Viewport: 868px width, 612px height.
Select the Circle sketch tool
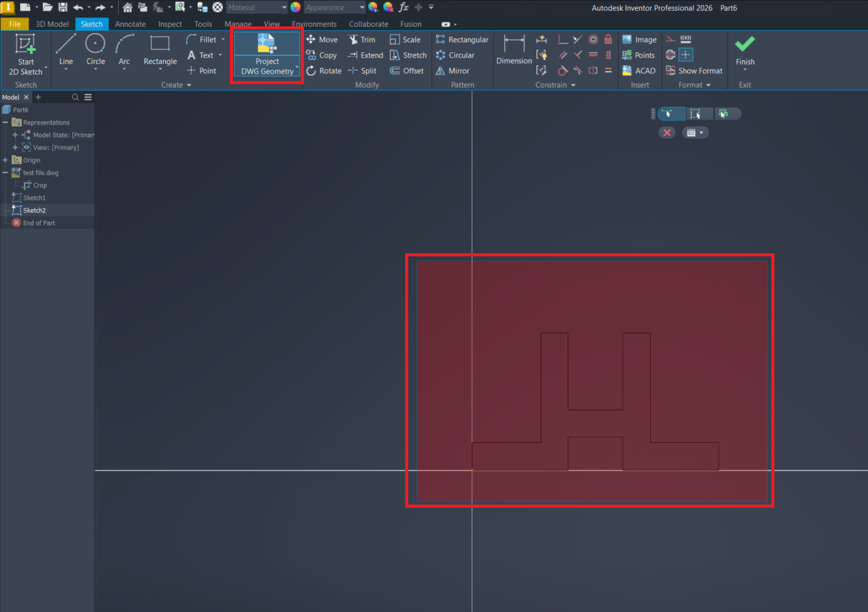pos(95,50)
